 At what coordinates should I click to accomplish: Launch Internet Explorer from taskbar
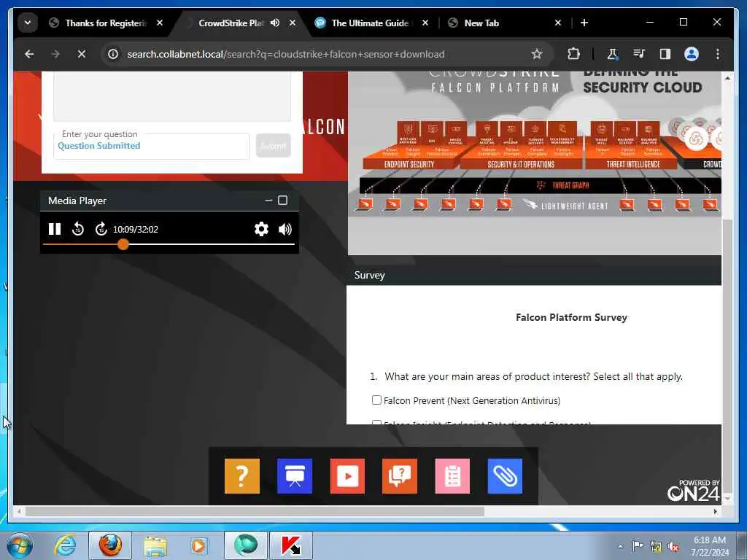64,545
